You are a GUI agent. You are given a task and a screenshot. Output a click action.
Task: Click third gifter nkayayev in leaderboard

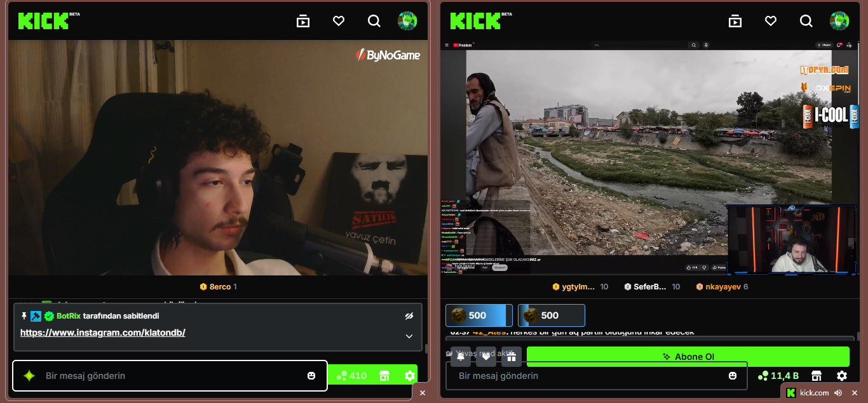coord(722,287)
